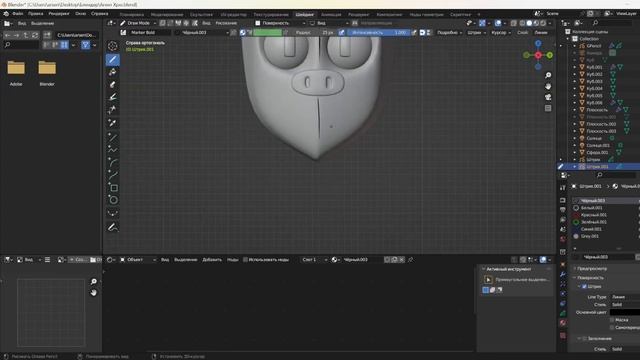640x360 pixels.
Task: Adjust the Интенсивность strength slider
Action: click(379, 32)
